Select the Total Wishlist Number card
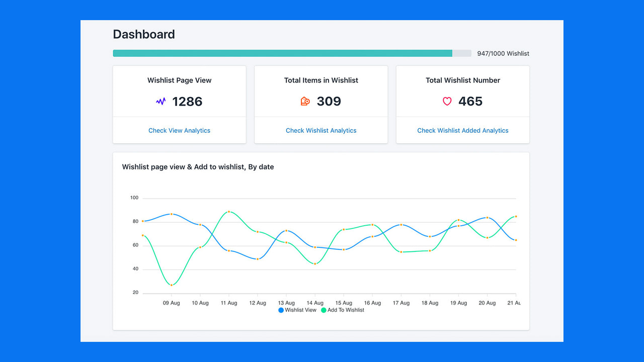This screenshot has height=362, width=644. pos(462,90)
